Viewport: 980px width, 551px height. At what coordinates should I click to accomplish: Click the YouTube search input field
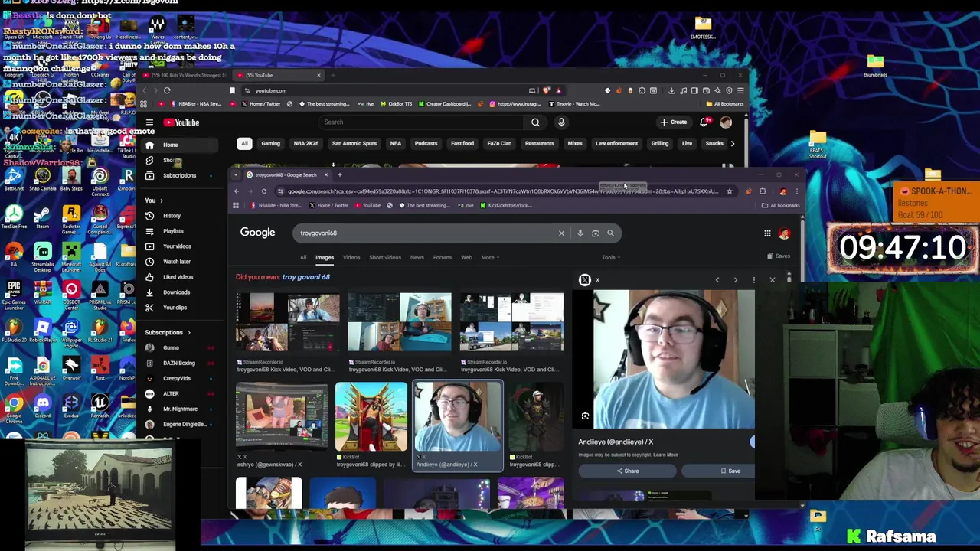click(421, 122)
